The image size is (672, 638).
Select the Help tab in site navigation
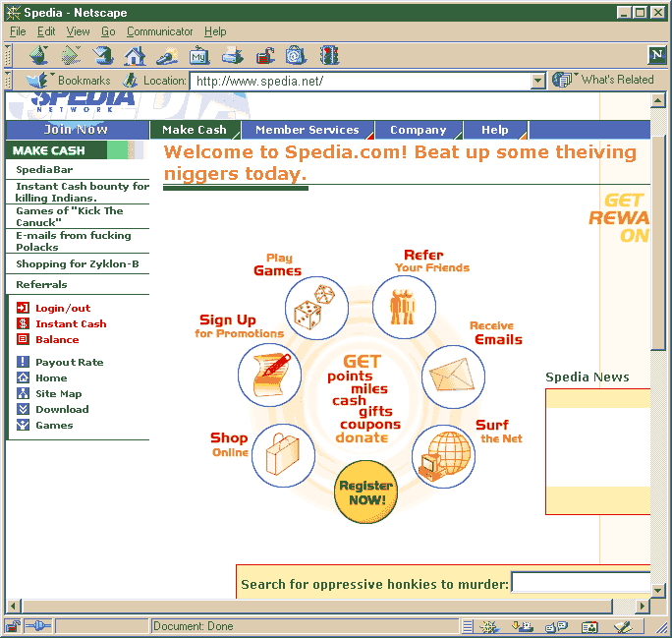tap(495, 130)
